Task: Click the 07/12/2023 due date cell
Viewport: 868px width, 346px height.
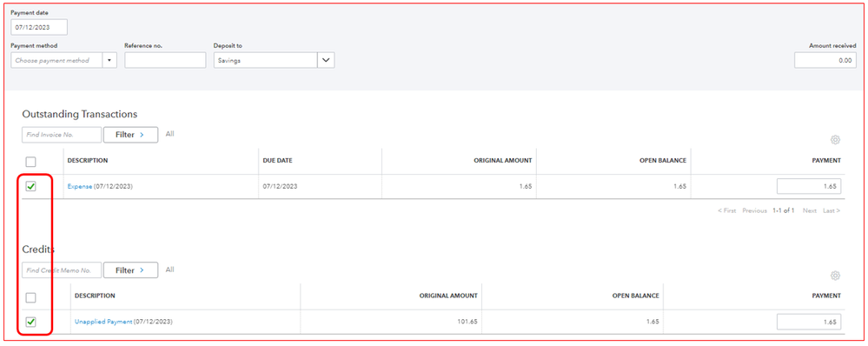Action: 280,187
